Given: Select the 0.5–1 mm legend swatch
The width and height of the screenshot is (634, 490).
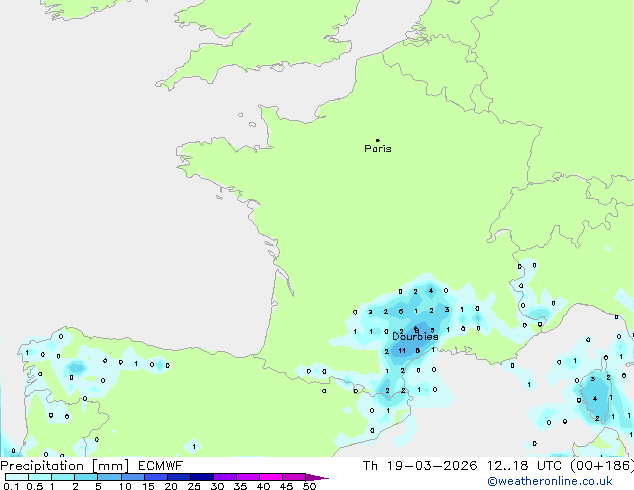Looking at the screenshot, I should click(x=40, y=477).
